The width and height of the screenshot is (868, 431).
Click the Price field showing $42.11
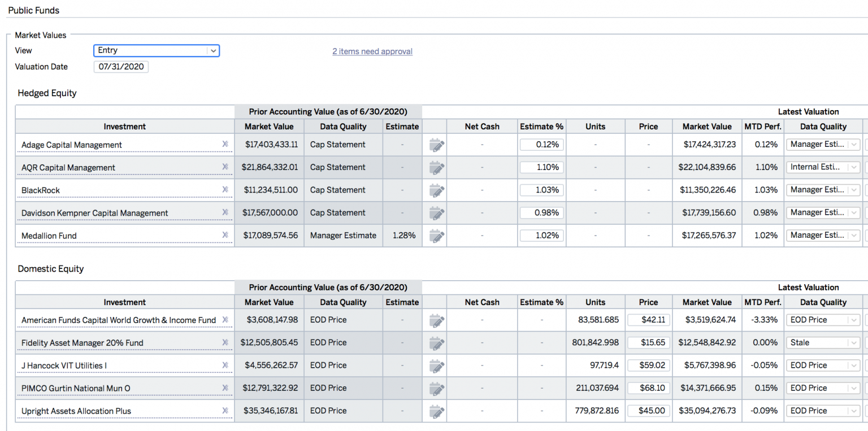pyautogui.click(x=648, y=320)
